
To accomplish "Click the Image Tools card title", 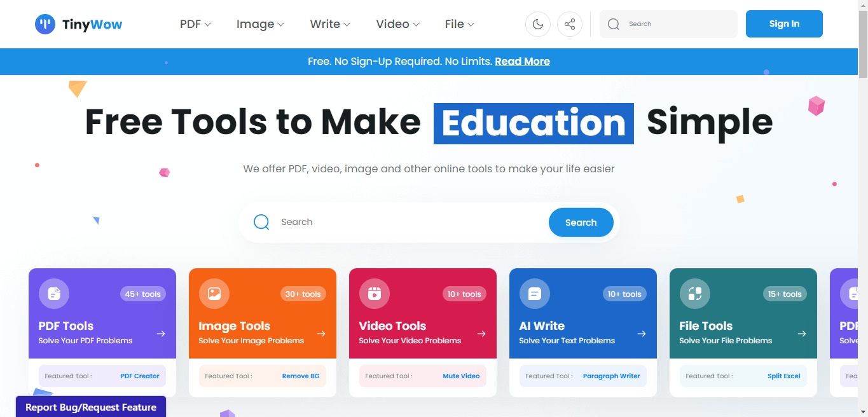I will pos(235,326).
